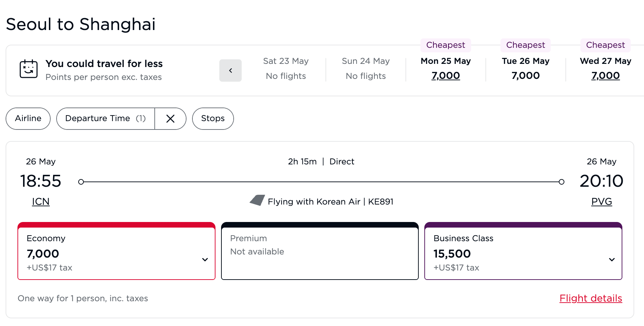Choose the Economy 7,000 points fare card

click(x=105, y=253)
